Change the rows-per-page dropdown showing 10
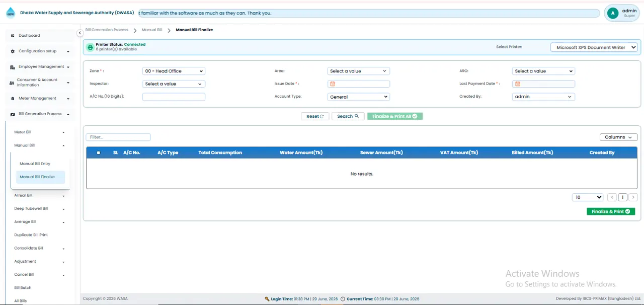The width and height of the screenshot is (644, 305). click(588, 198)
